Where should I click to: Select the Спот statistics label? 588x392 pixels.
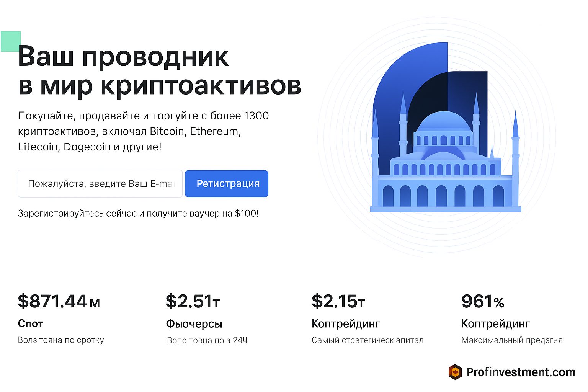click(30, 323)
